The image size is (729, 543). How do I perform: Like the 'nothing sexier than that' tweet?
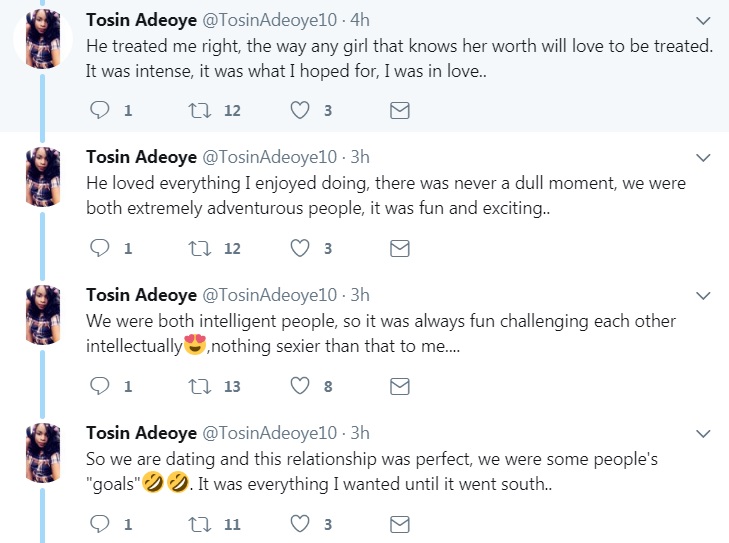pos(300,386)
